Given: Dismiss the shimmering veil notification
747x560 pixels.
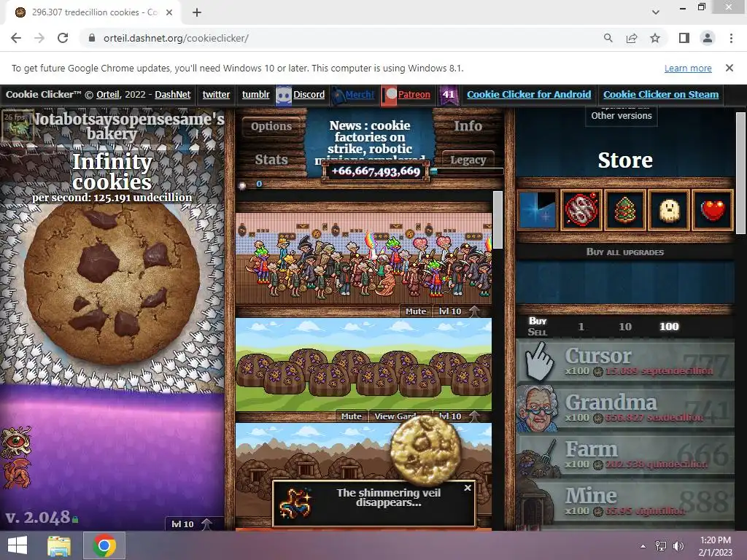Looking at the screenshot, I should pos(468,488).
